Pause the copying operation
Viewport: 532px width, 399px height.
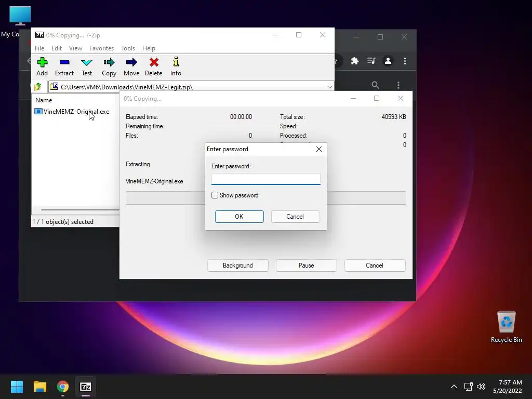point(307,265)
